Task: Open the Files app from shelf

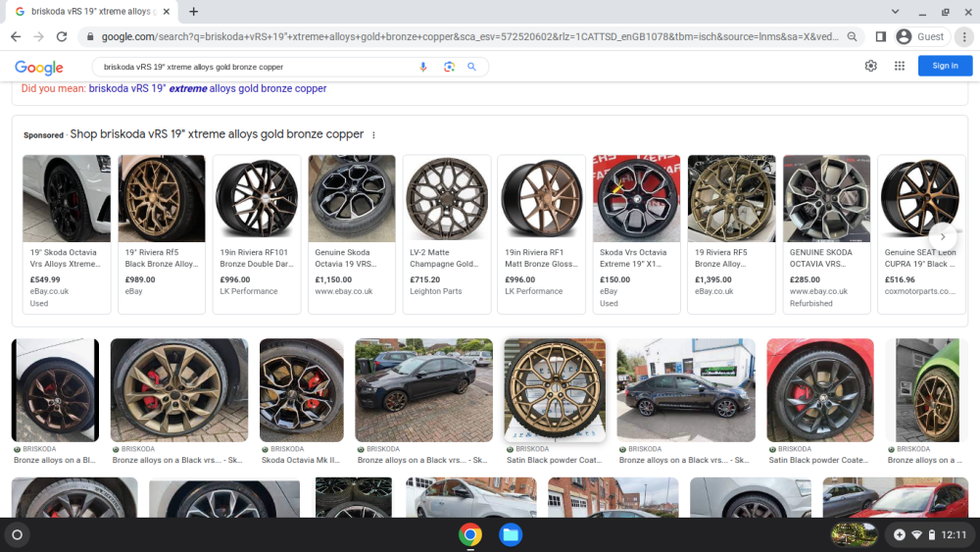Action: tap(511, 535)
